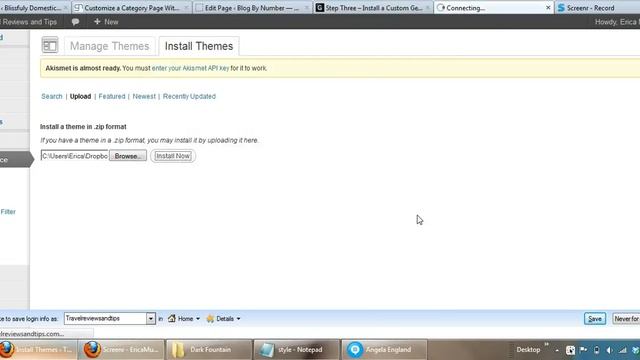This screenshot has width=640, height=360.
Task: Open the comments bubble icon in admin bar
Action: [x=75, y=22]
